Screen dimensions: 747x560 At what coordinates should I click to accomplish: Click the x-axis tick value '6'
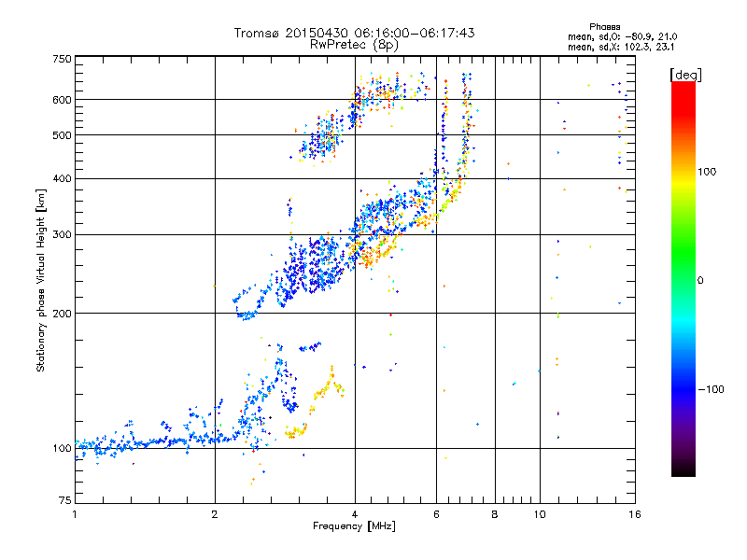436,514
